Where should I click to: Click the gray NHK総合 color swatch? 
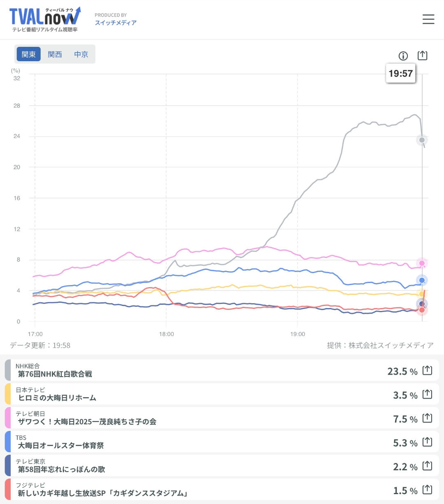point(8,370)
